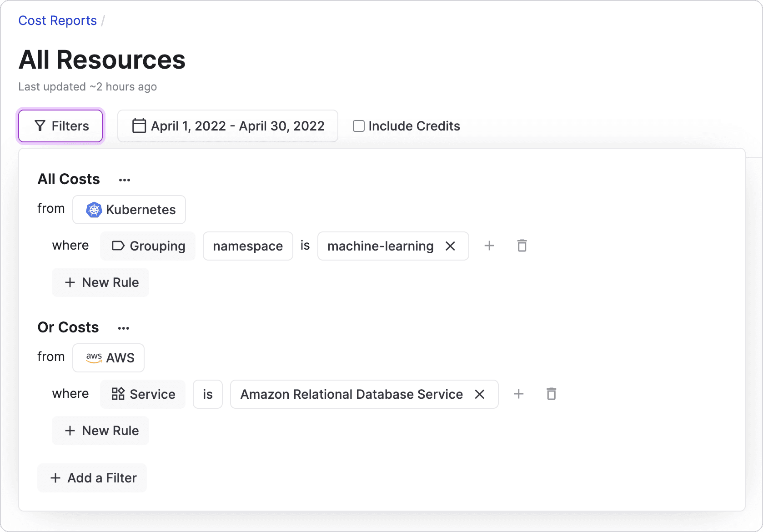Delete the Service rule with the trash icon
The image size is (763, 532).
pyautogui.click(x=551, y=394)
